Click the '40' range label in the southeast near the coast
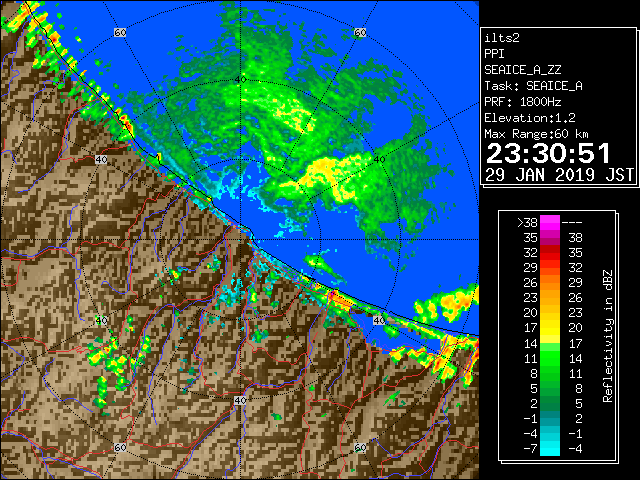The width and height of the screenshot is (640, 480). click(379, 321)
